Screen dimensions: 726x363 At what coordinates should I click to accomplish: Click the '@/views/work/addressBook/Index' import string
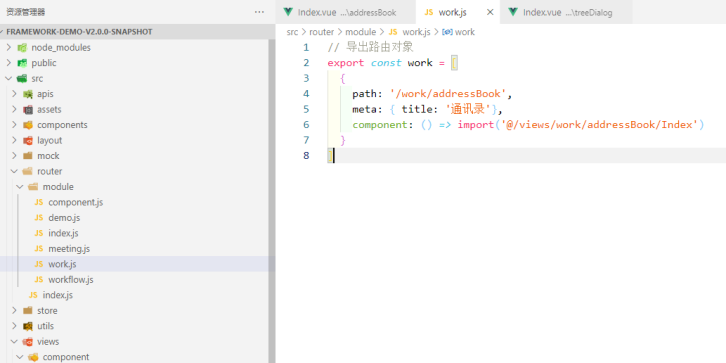tap(599, 125)
